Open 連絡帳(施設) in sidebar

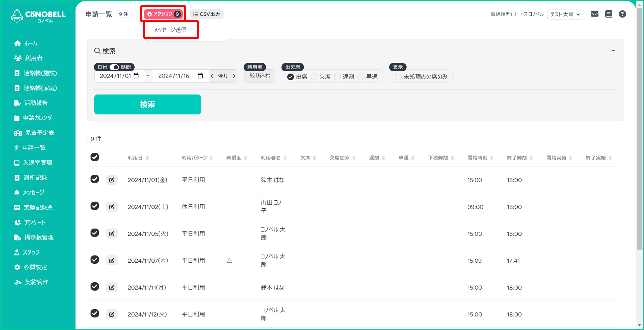36,73
